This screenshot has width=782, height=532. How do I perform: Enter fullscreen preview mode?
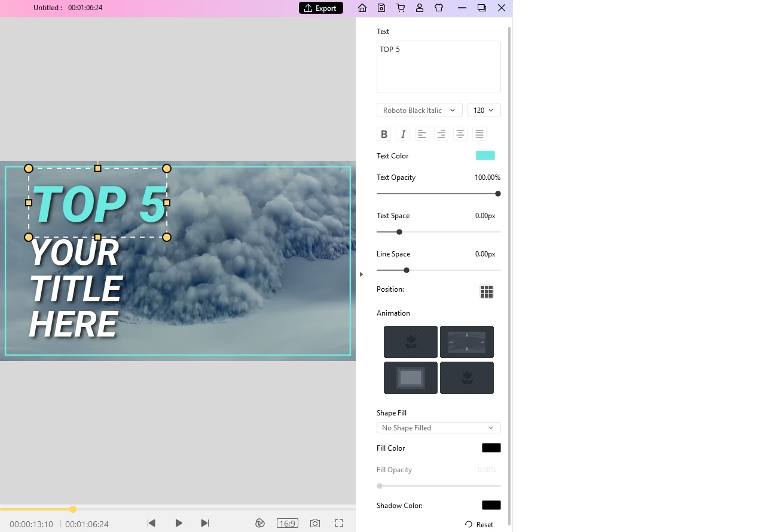coord(339,523)
